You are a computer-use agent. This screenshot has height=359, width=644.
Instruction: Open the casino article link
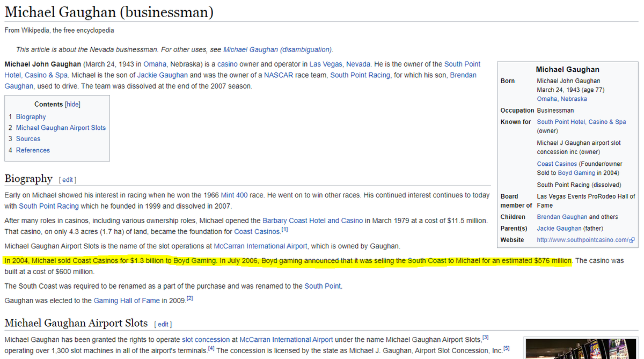coord(228,64)
